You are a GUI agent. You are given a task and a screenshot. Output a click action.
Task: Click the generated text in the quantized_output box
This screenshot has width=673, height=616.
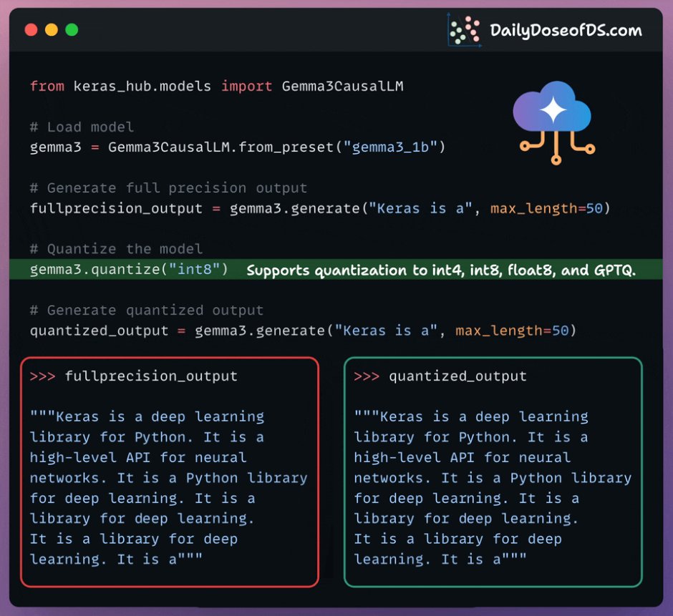tap(493, 488)
